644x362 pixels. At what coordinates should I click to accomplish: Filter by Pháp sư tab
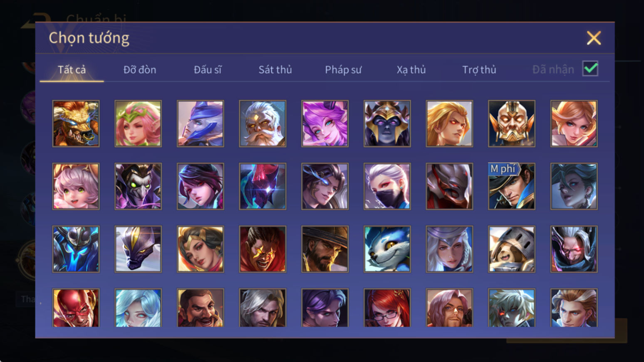343,70
